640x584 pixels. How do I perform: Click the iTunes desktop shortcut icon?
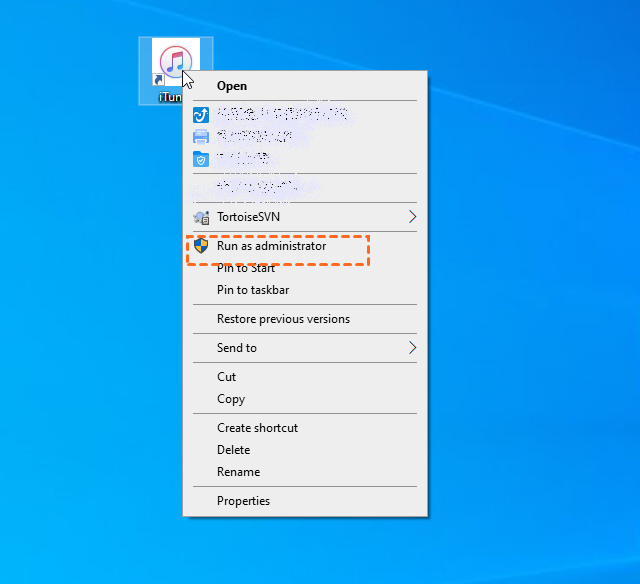pos(174,65)
